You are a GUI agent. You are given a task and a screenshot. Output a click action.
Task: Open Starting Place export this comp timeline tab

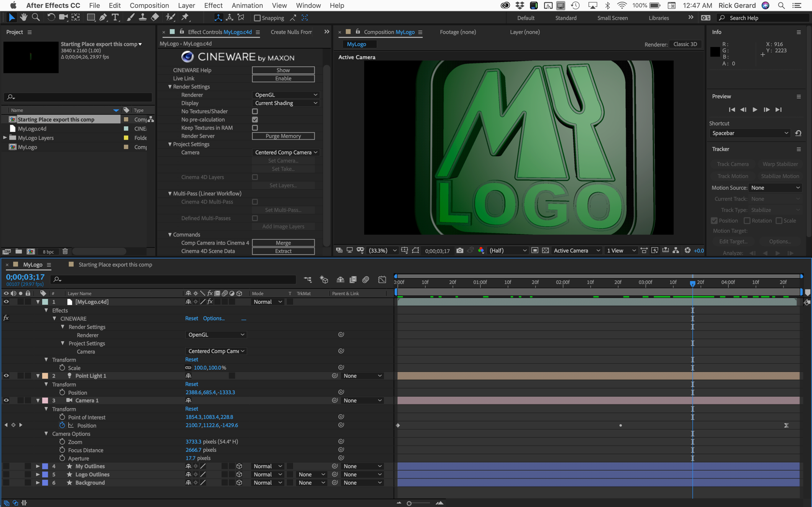click(x=115, y=265)
